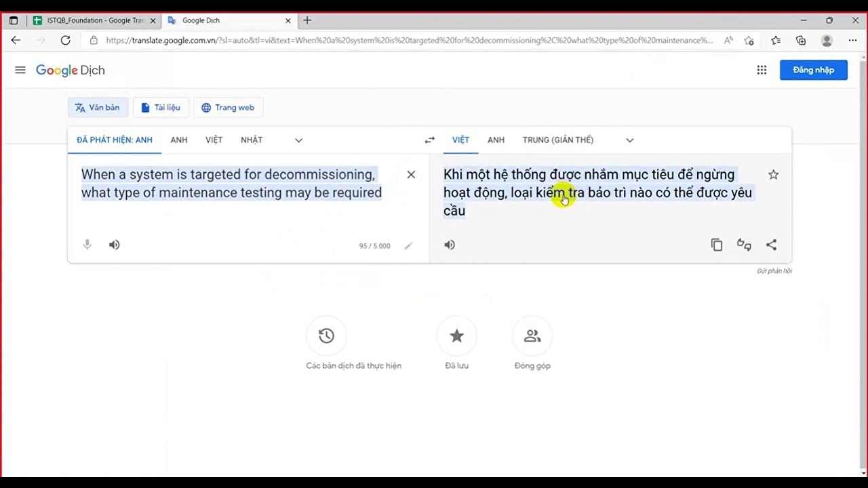Save translation with the star icon

click(x=773, y=175)
